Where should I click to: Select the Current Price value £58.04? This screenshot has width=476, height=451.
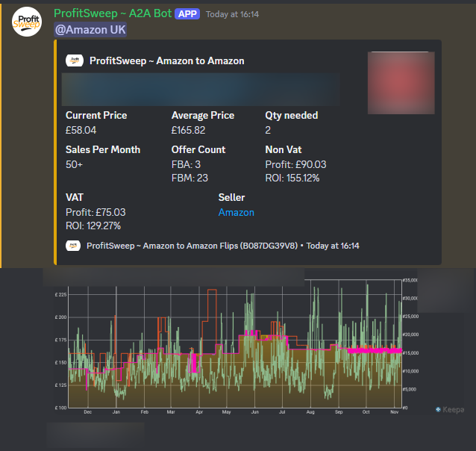81,131
